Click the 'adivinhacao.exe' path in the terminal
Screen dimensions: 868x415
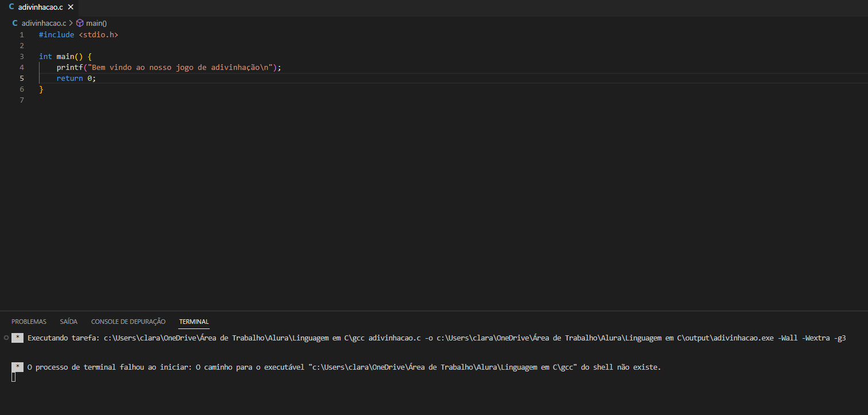pyautogui.click(x=742, y=338)
